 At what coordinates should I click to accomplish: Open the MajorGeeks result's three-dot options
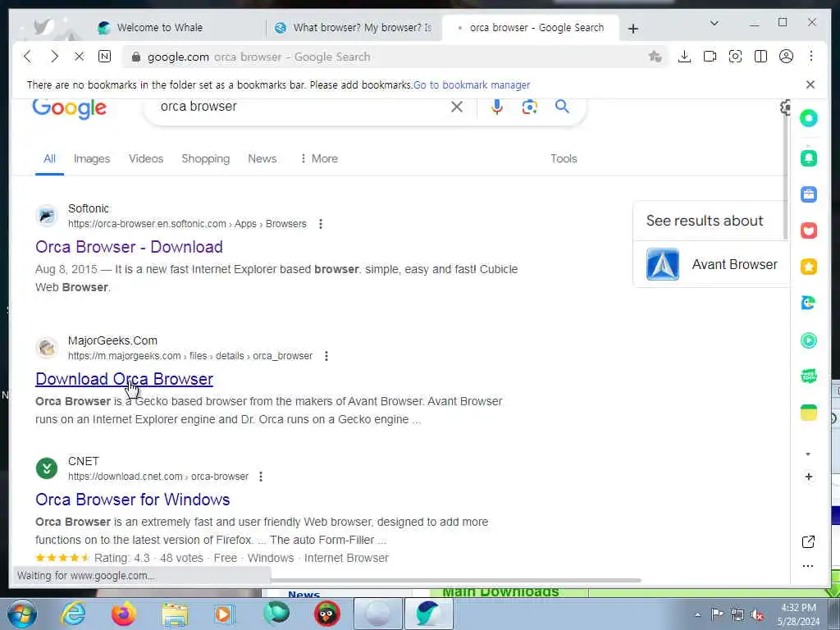[x=326, y=356]
